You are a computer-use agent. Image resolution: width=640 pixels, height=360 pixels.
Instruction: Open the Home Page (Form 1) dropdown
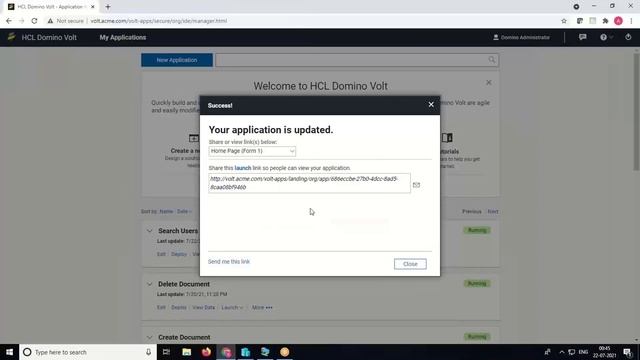[x=252, y=151]
